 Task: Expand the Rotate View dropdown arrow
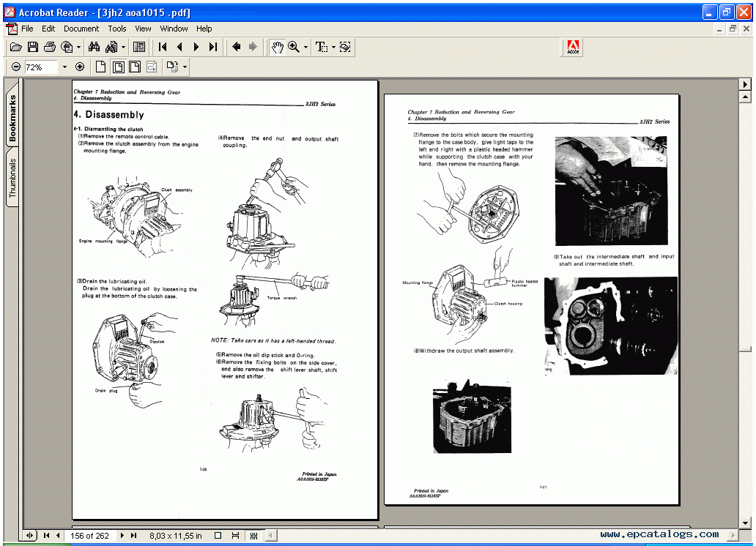point(185,67)
